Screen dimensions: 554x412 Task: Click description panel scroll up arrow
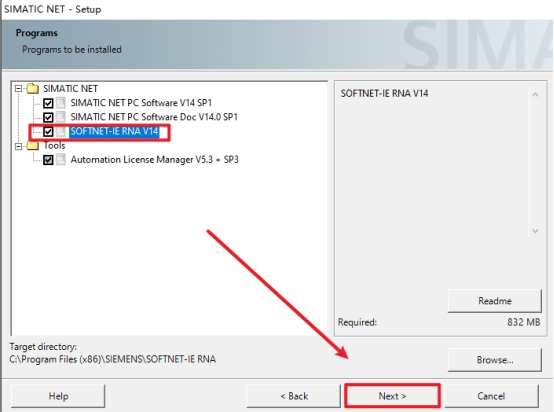pos(535,94)
